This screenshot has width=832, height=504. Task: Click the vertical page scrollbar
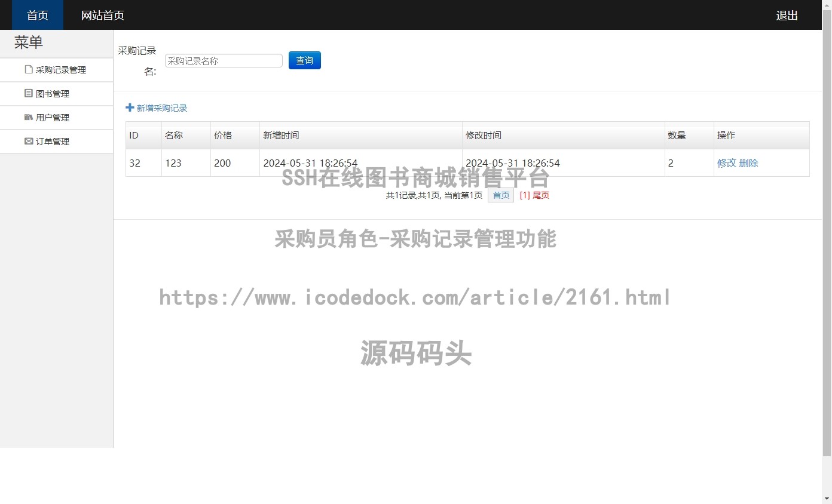[x=827, y=233]
